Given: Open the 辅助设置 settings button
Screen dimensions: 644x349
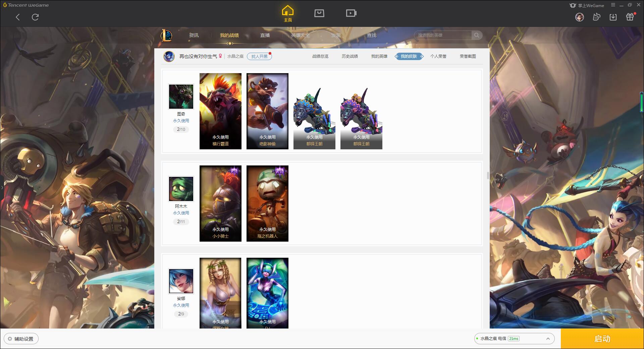Looking at the screenshot, I should tap(21, 339).
